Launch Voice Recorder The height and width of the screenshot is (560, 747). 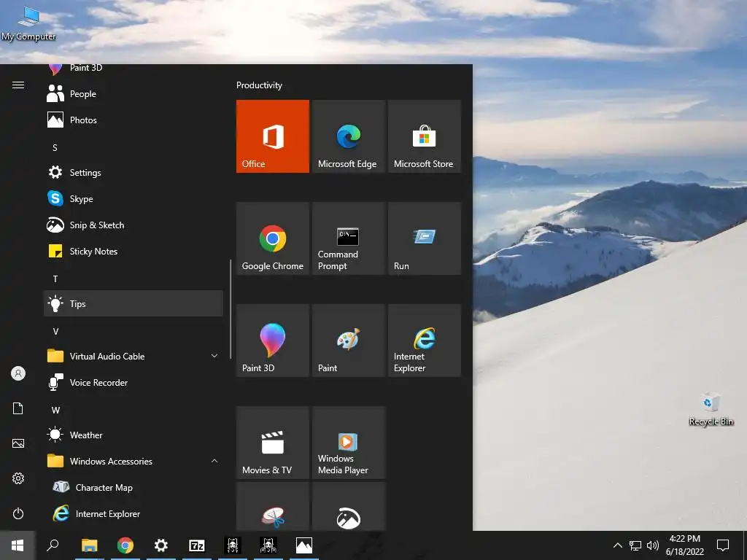(x=133, y=382)
